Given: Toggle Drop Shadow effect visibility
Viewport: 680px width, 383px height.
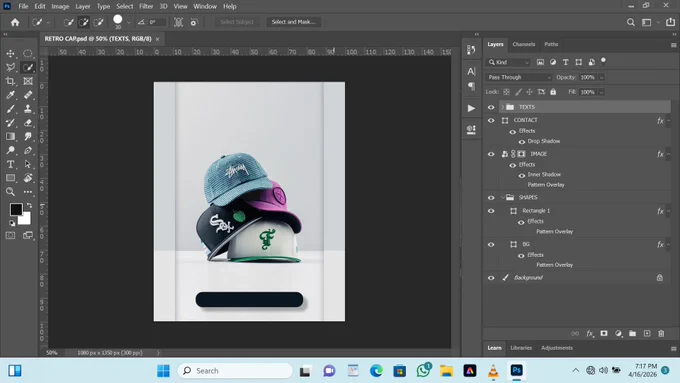Looking at the screenshot, I should coord(522,142).
